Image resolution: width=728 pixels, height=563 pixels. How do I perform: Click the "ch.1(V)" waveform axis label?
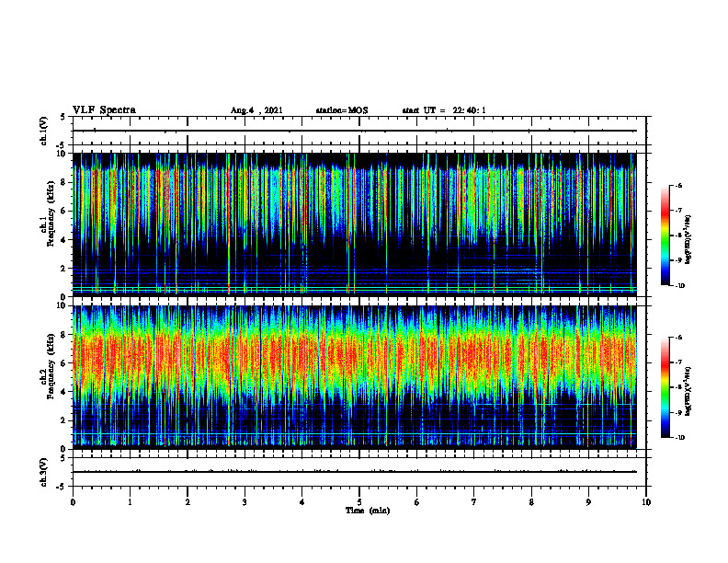[x=43, y=131]
